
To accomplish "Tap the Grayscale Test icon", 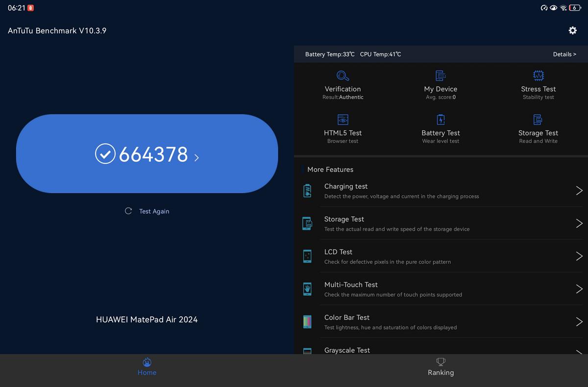I will [x=307, y=351].
